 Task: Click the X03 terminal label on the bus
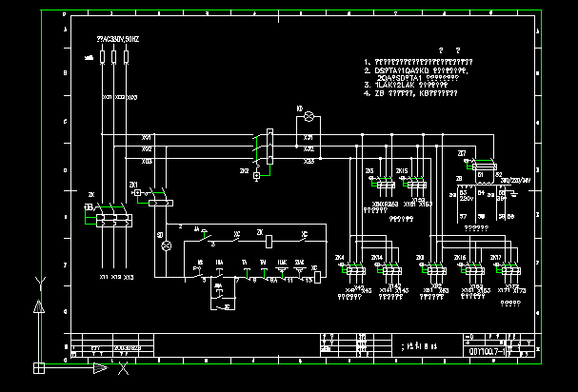(147, 161)
